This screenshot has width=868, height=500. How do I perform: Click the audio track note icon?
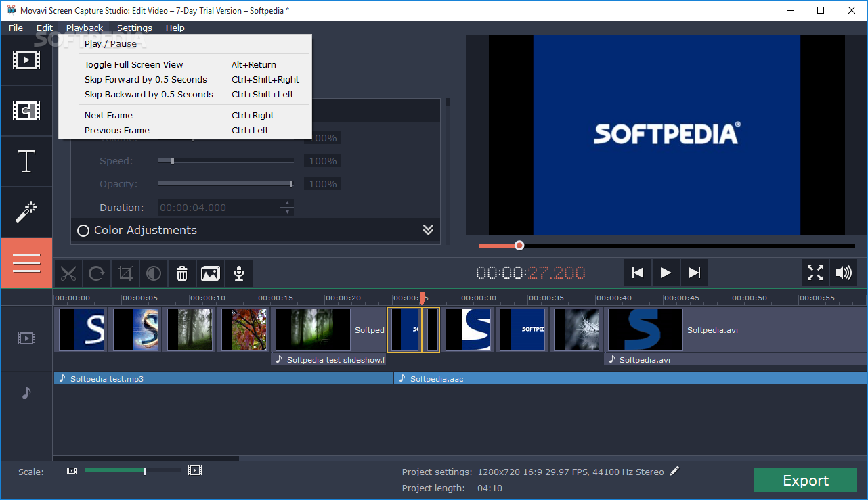tap(26, 392)
